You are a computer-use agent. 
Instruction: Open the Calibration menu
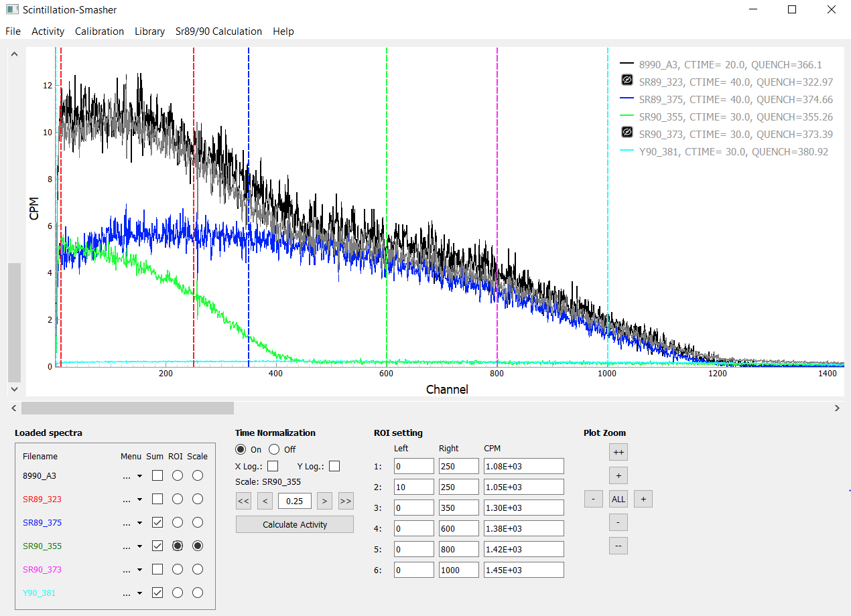coord(99,31)
